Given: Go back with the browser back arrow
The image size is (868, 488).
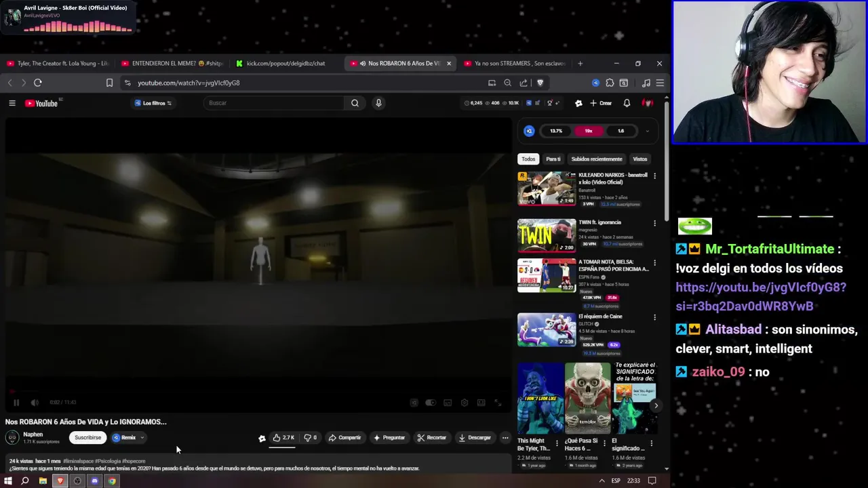Looking at the screenshot, I should coord(10,83).
